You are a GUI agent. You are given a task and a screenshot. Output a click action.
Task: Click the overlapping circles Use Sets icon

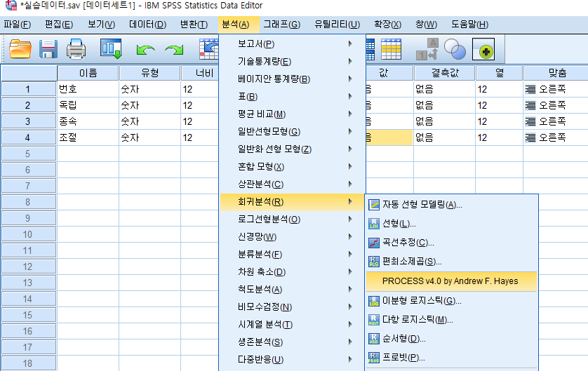(455, 49)
